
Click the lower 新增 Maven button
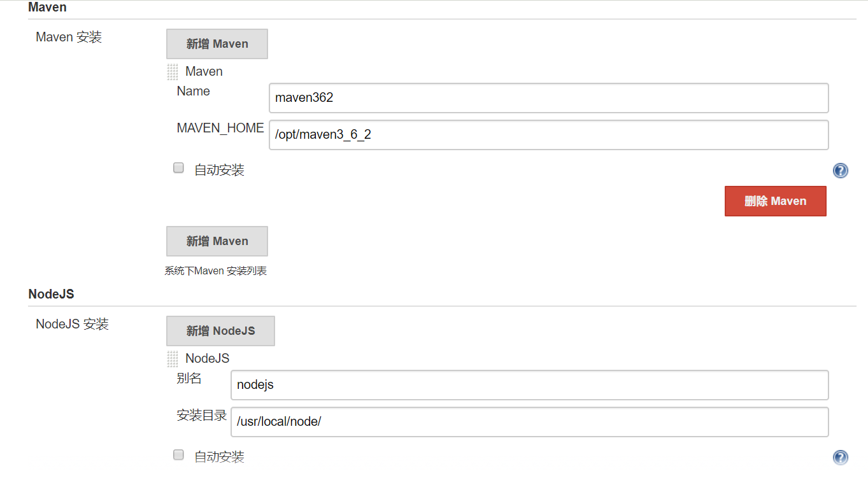[217, 241]
